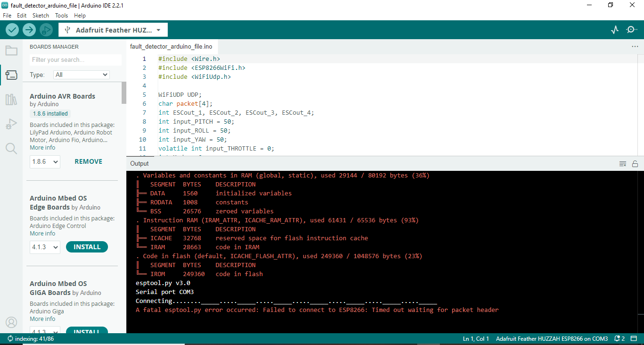Open More info for Mbed OS Edge Boards

(42, 234)
